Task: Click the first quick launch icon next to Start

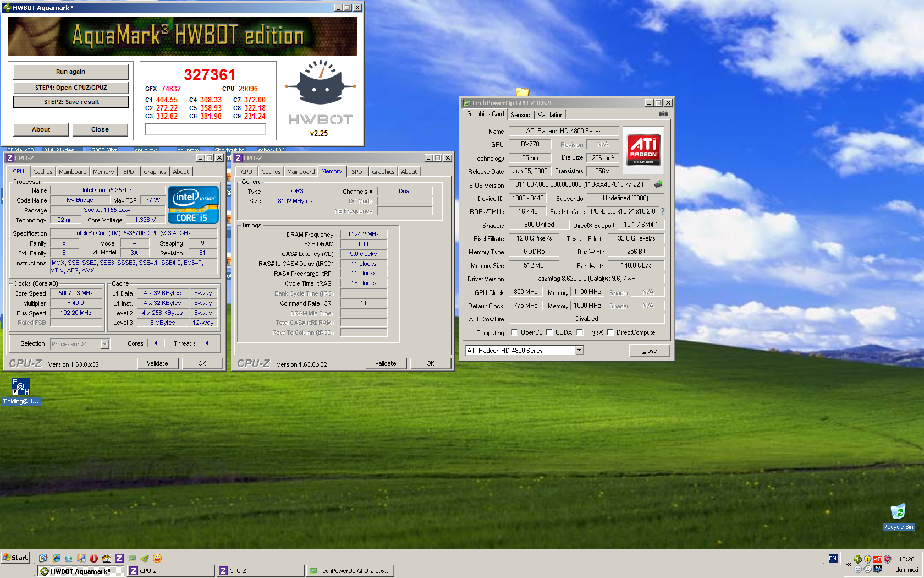Action: [x=43, y=558]
